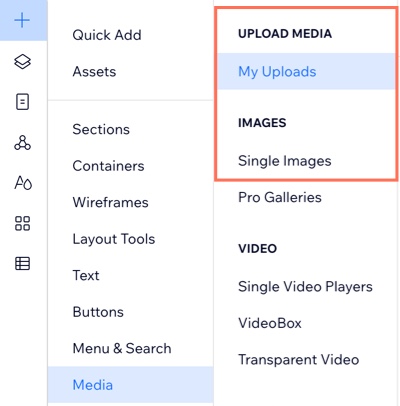Screen dimensions: 400x406
Task: Open My Uploads under Upload Media
Action: coord(306,71)
